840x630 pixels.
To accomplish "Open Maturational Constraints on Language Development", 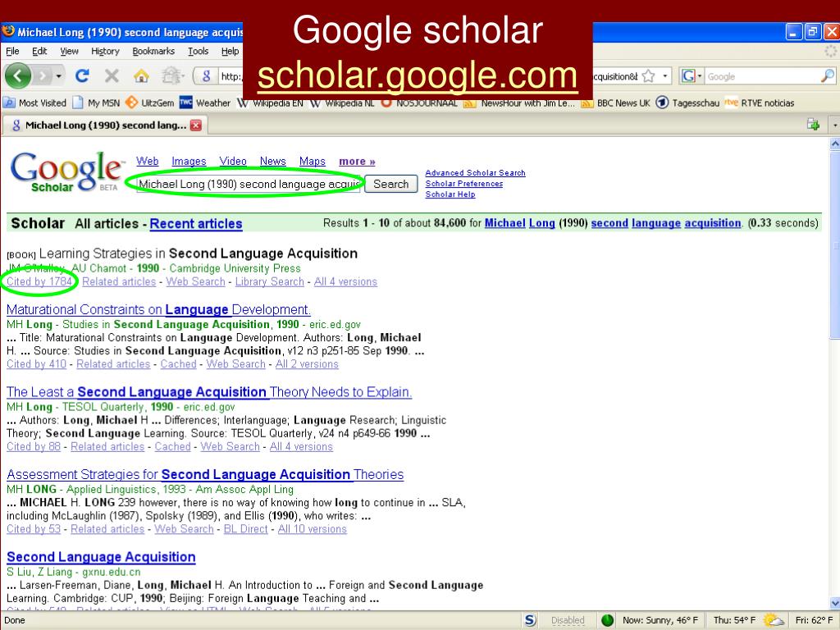I will pos(158,309).
